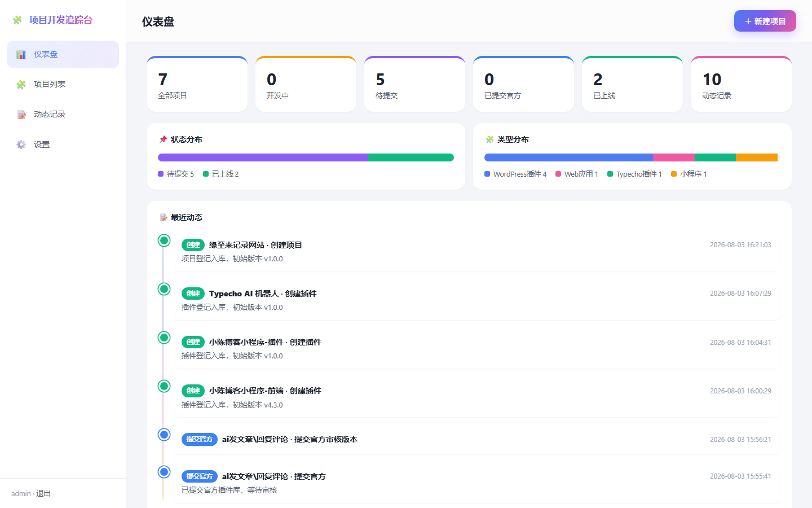This screenshot has height=508, width=812.
Task: Click the pink Web应用 1 legend swatch
Action: coord(558,174)
